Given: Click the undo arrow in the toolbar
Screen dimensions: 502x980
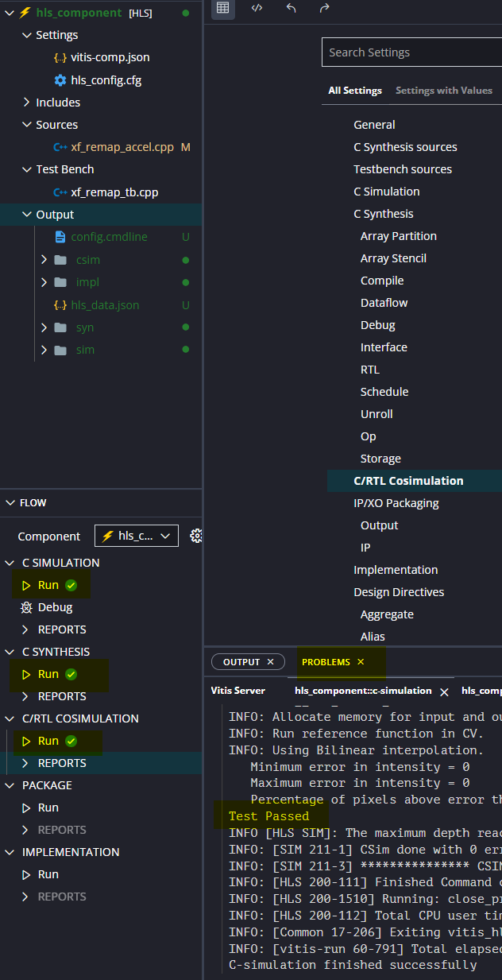Looking at the screenshot, I should pos(291,8).
